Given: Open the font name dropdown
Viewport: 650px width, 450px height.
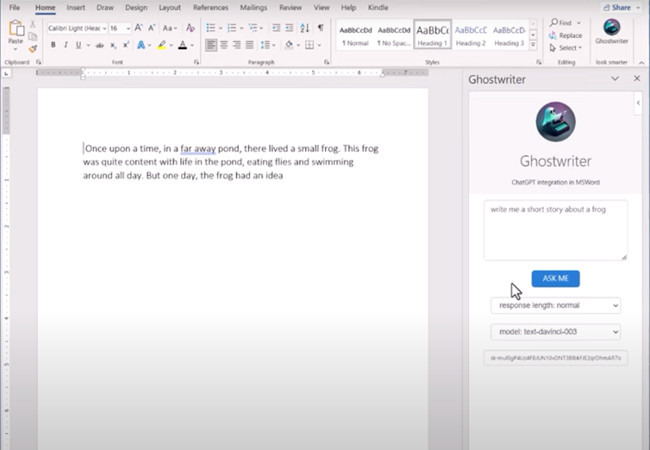Looking at the screenshot, I should tap(104, 28).
